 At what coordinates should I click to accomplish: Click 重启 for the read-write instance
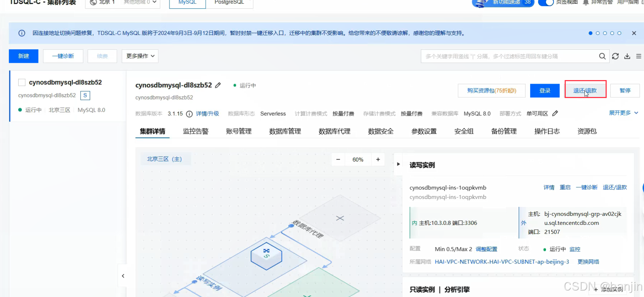pyautogui.click(x=565, y=187)
